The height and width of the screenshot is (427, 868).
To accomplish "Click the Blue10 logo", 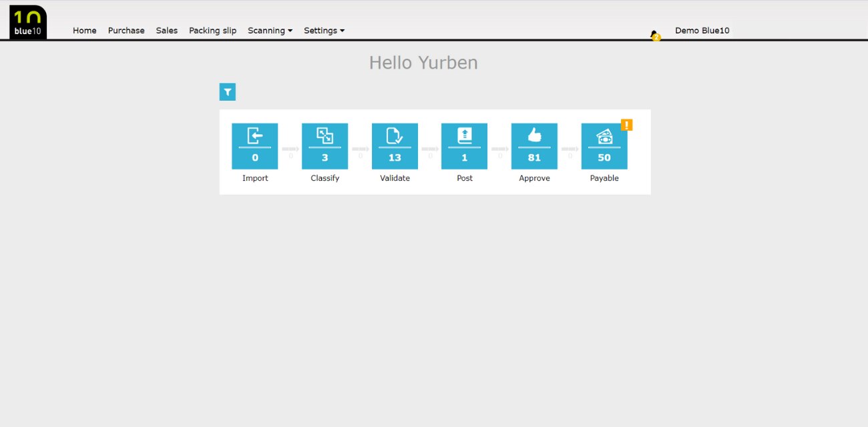I will (x=28, y=22).
